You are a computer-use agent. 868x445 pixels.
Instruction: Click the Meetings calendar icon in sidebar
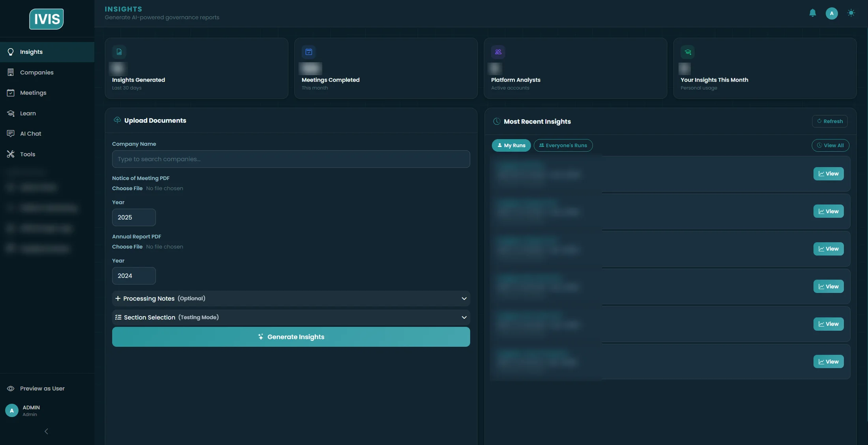[x=11, y=93]
